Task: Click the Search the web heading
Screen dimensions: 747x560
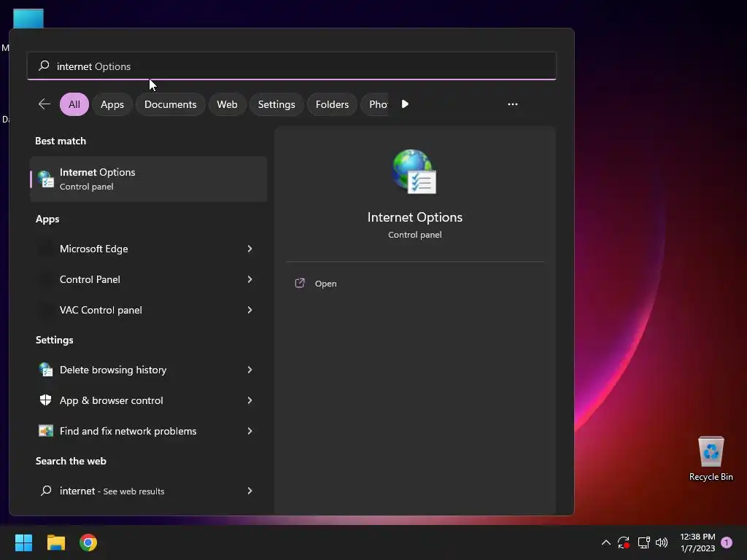Action: [71, 461]
